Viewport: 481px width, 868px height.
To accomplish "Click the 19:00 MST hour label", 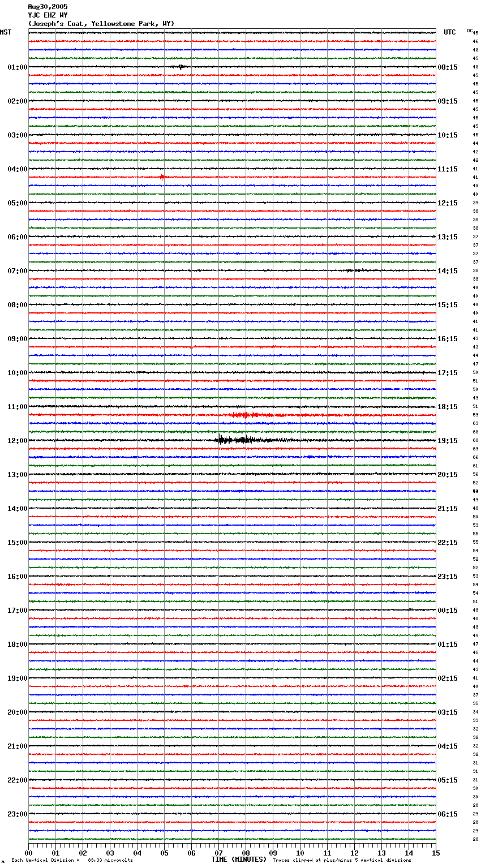I will (x=18, y=678).
